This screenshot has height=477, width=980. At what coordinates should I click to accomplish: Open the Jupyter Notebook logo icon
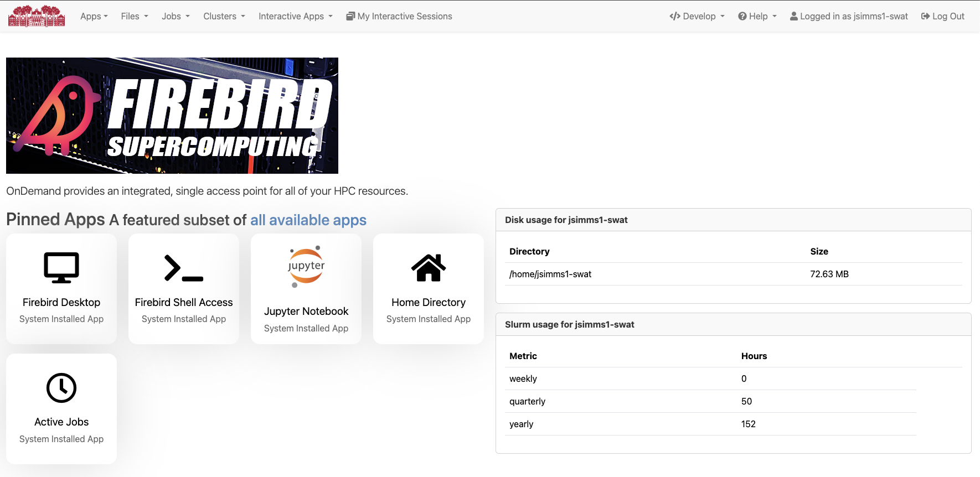(306, 267)
